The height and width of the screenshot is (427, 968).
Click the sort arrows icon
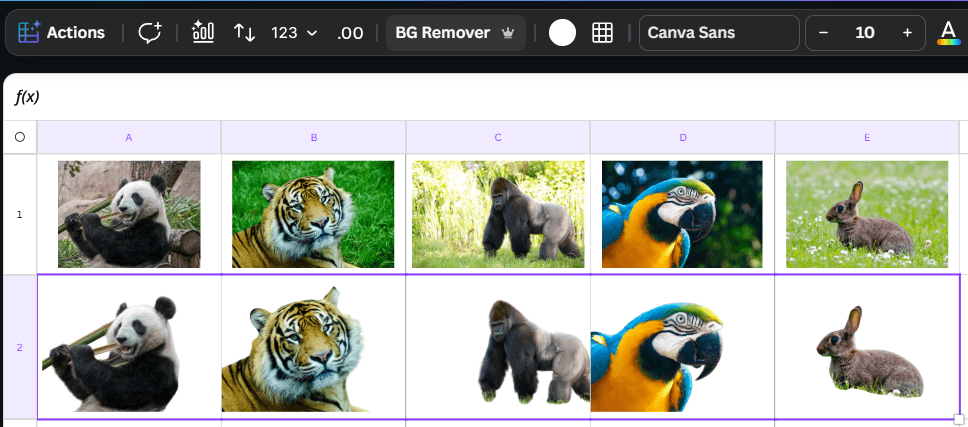(x=244, y=33)
